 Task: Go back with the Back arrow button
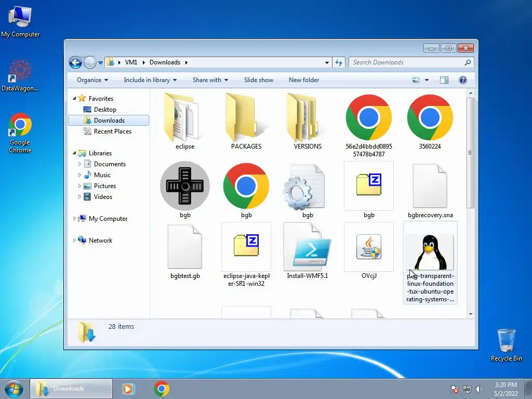pos(76,62)
